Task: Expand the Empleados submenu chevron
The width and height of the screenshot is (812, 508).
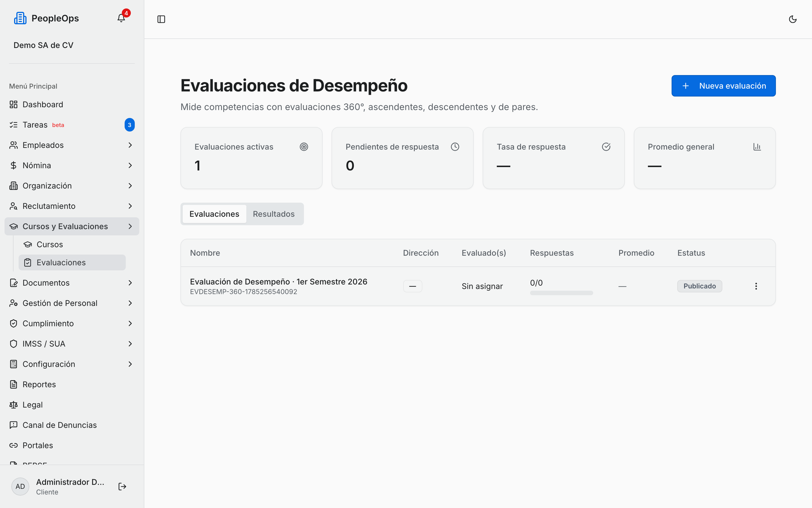Action: 130,145
